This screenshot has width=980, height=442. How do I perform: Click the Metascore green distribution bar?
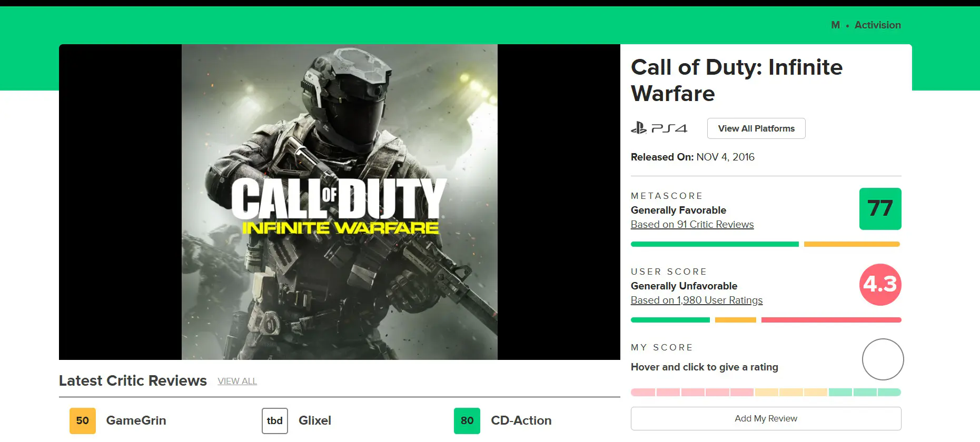[715, 244]
